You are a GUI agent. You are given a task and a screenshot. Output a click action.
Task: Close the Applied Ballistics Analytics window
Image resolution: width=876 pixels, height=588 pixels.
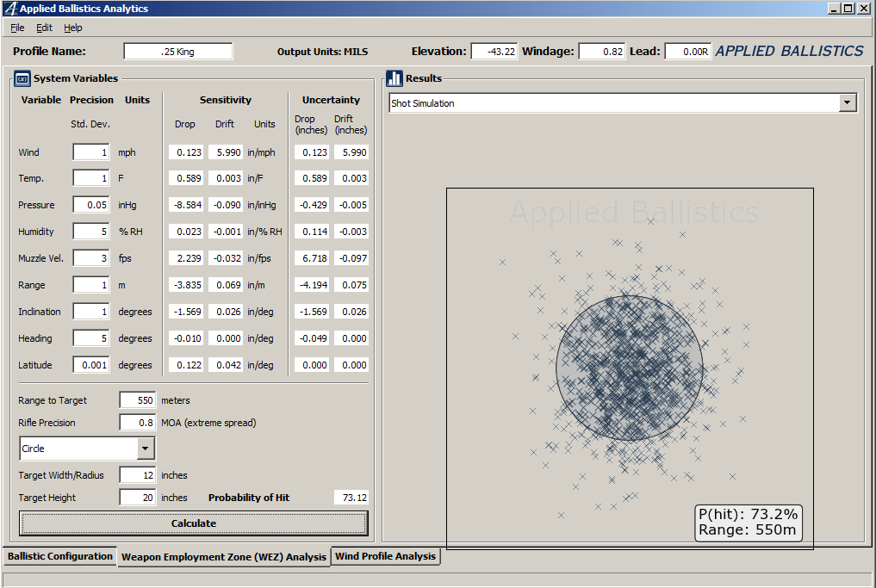863,9
